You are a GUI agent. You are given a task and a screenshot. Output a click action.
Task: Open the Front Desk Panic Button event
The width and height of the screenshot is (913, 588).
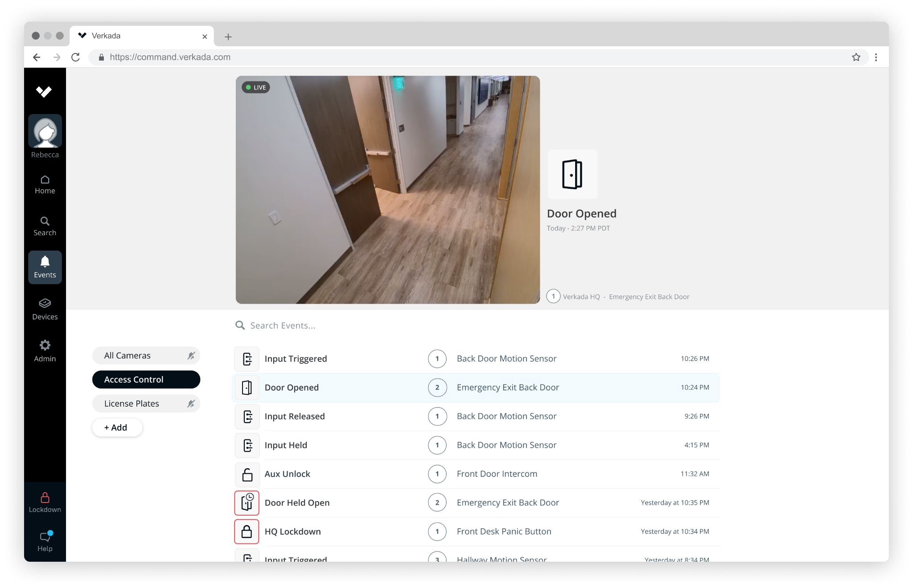click(503, 531)
